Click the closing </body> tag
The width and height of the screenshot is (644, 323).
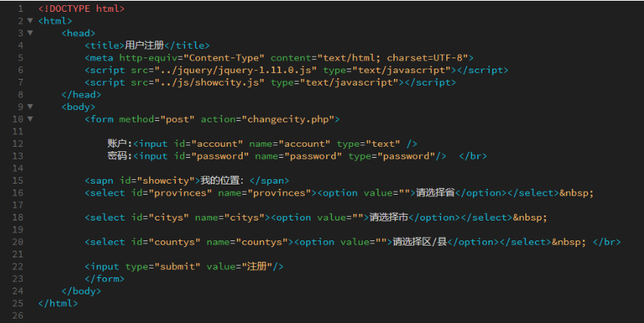click(x=81, y=291)
